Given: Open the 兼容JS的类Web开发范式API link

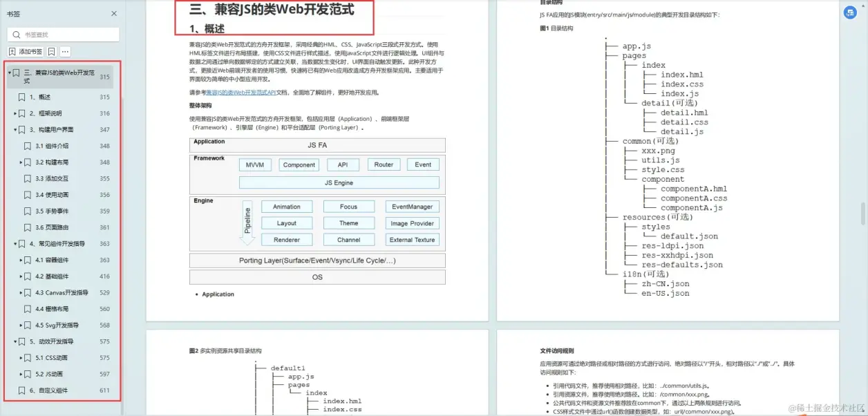Looking at the screenshot, I should click(241, 93).
